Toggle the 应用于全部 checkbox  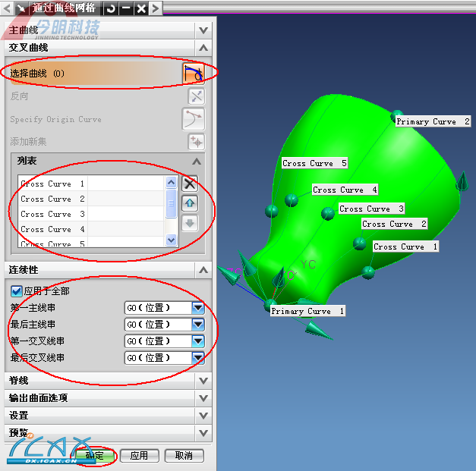click(16, 290)
